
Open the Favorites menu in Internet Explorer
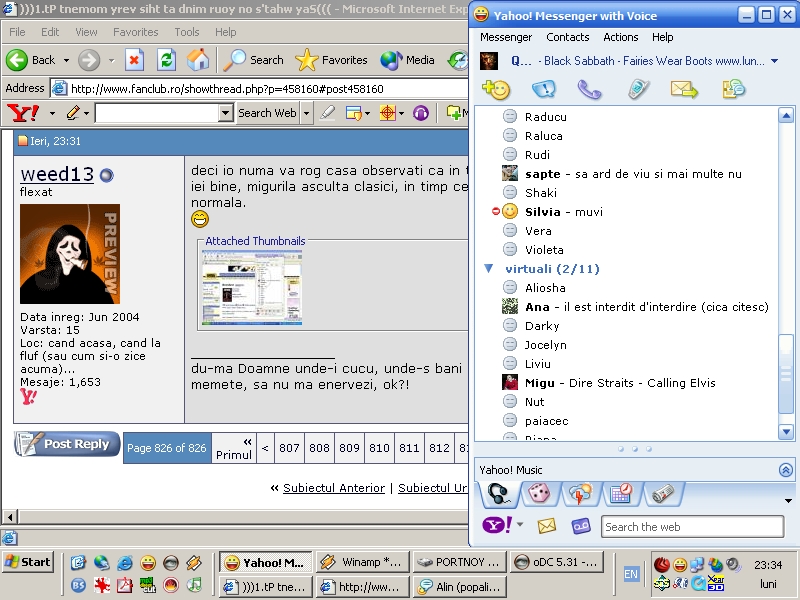click(135, 32)
